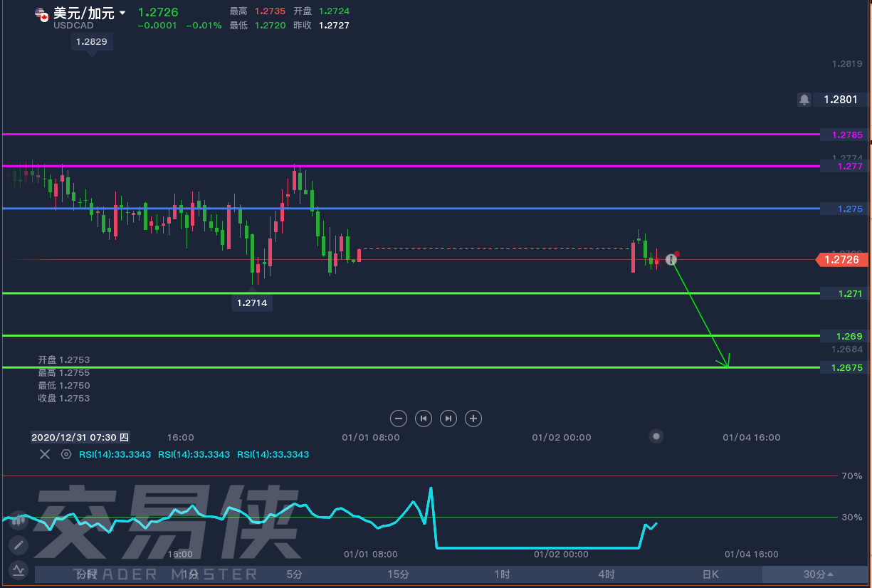Switch to 5分 timeframe tab
The width and height of the screenshot is (872, 588).
[294, 574]
